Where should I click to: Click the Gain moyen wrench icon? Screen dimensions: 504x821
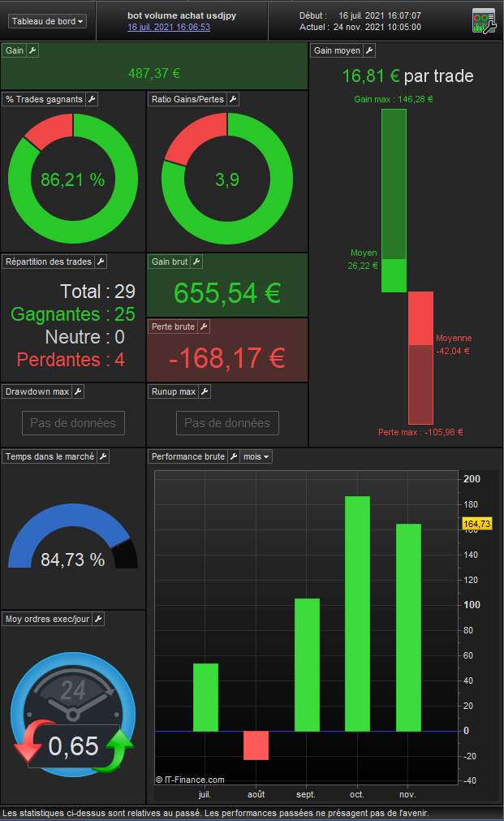(369, 50)
